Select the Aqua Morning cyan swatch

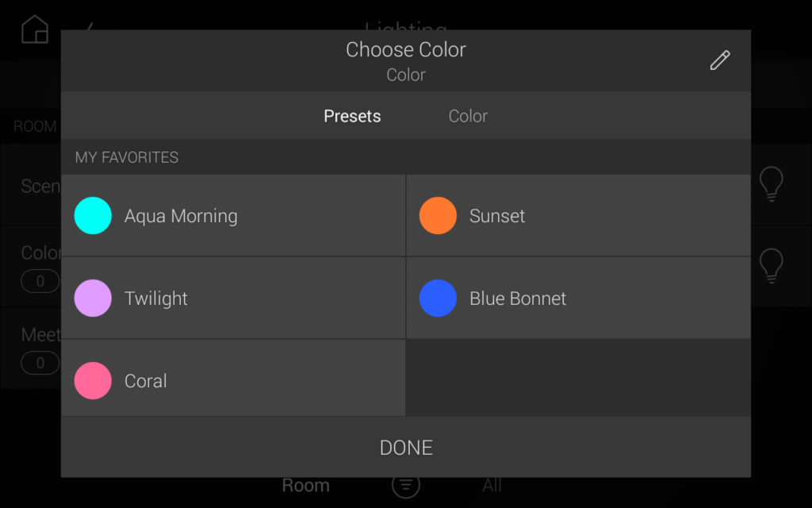click(93, 216)
